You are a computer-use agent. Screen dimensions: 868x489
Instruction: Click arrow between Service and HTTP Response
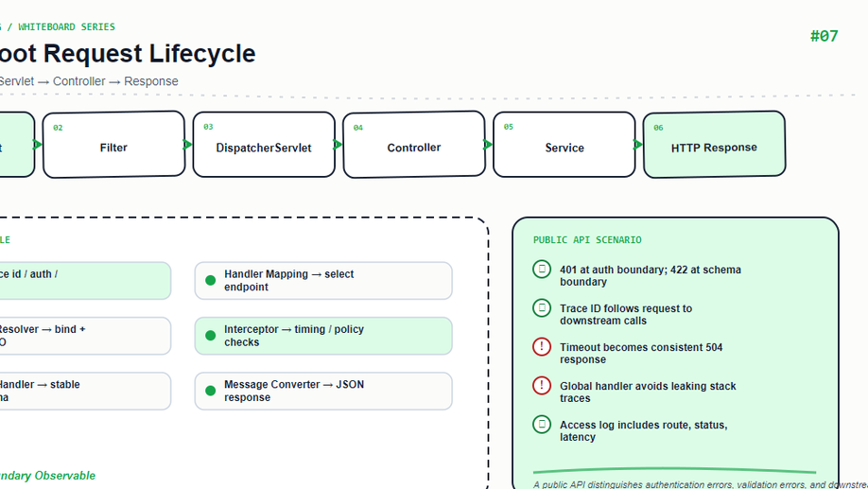637,145
